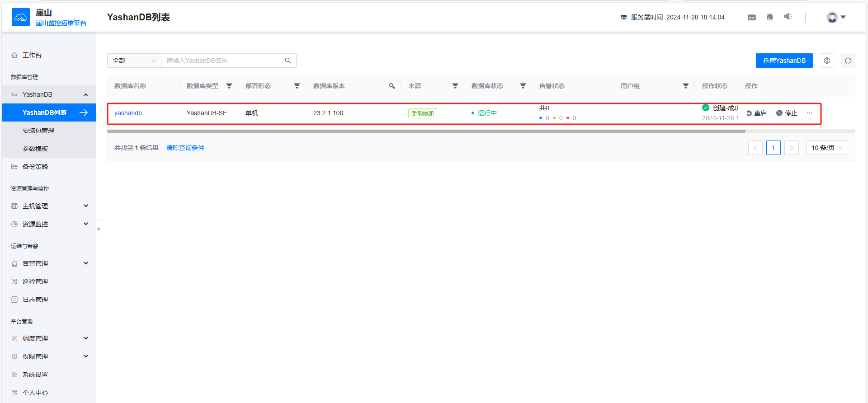Click the search magnifier icon in name box
This screenshot has height=403, width=868.
coord(288,61)
